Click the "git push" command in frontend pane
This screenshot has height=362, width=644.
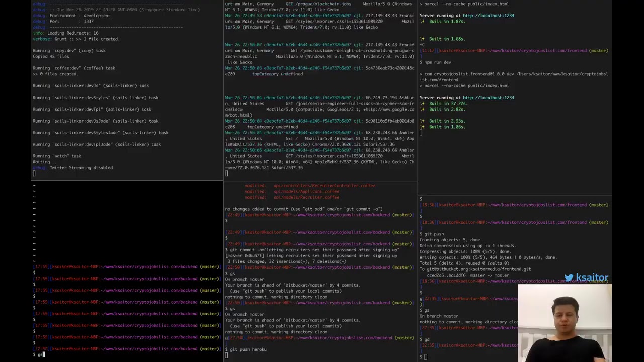point(434,234)
